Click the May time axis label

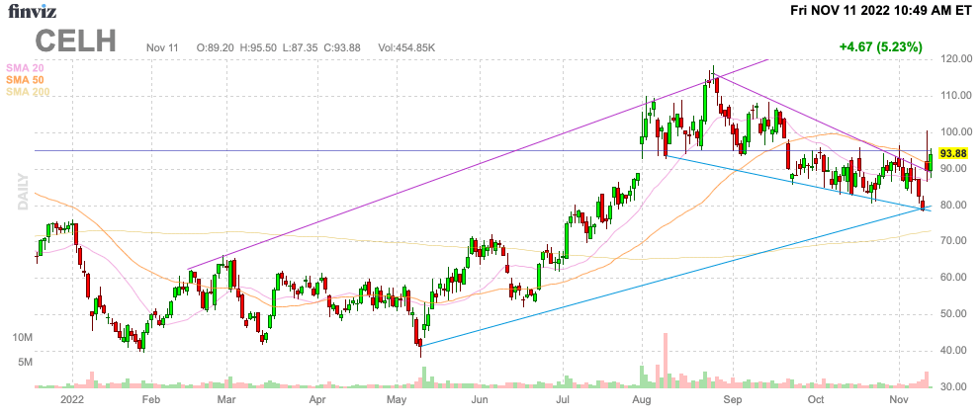[399, 399]
